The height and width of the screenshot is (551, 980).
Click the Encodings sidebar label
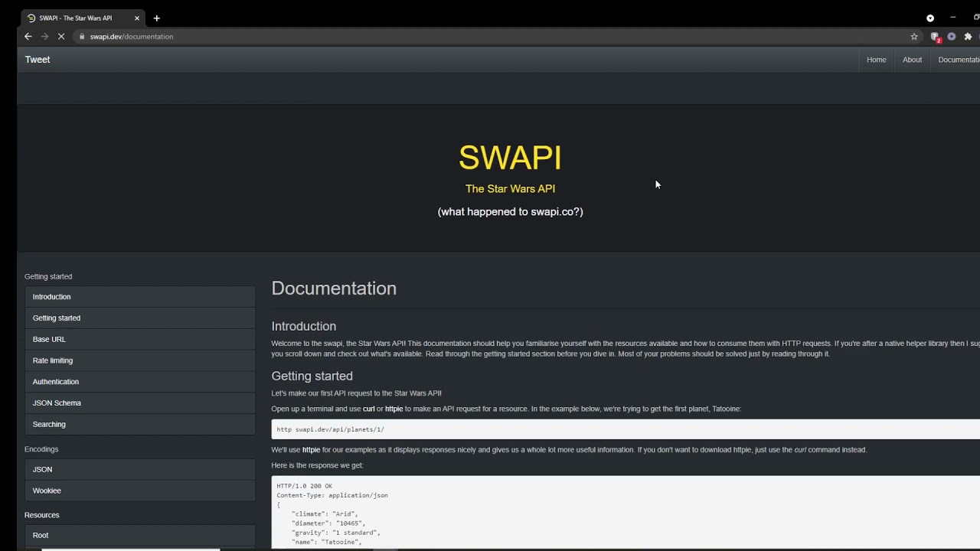pyautogui.click(x=41, y=449)
